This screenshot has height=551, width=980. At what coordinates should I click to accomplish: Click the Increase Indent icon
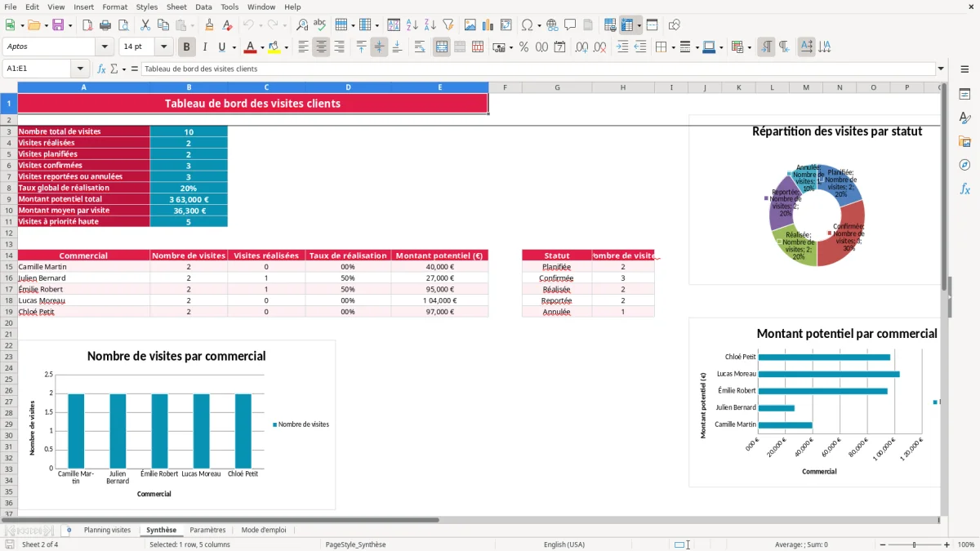point(622,47)
